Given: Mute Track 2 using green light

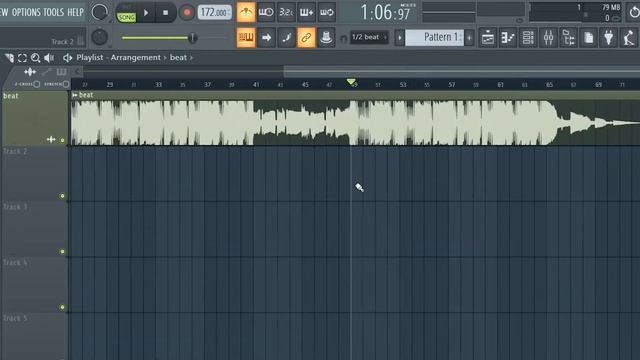Looking at the screenshot, I should [62, 196].
